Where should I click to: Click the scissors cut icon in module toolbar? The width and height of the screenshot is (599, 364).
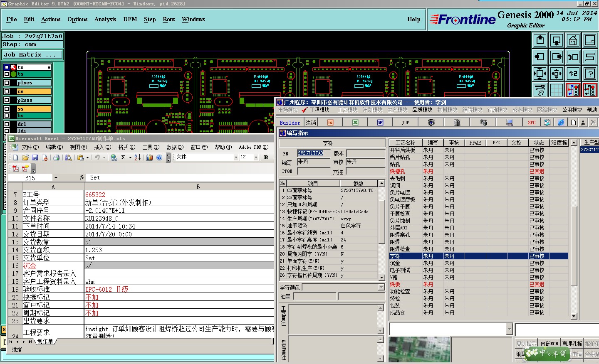[583, 123]
